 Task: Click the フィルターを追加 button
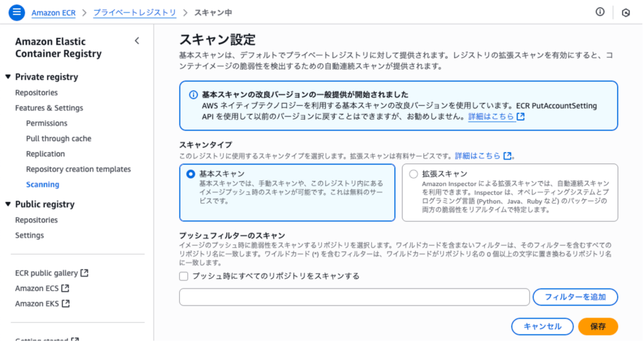point(575,297)
